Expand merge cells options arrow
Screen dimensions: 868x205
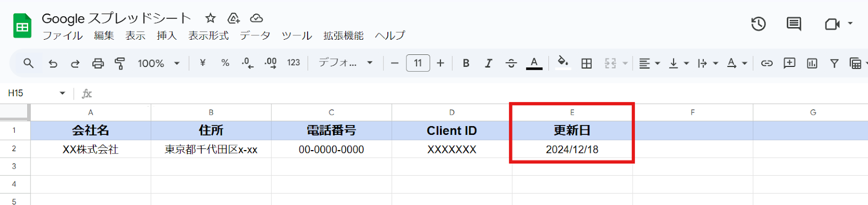click(625, 64)
